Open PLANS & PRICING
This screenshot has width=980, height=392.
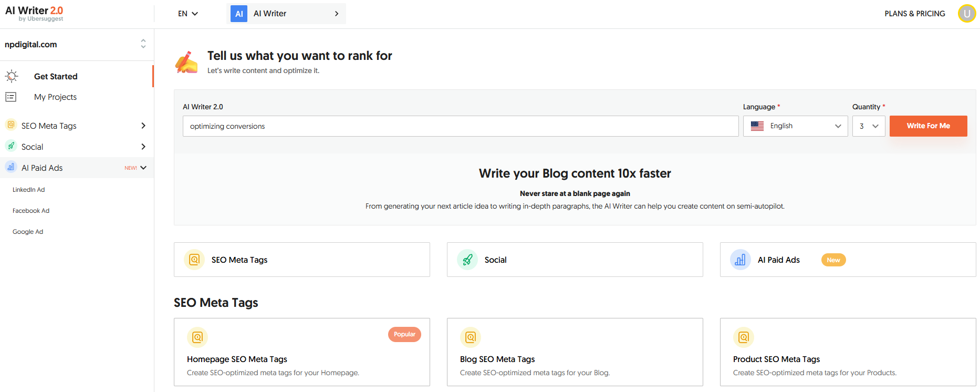click(914, 14)
